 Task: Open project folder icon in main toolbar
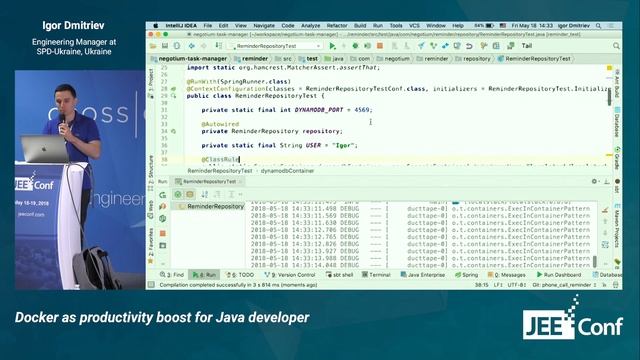153,46
